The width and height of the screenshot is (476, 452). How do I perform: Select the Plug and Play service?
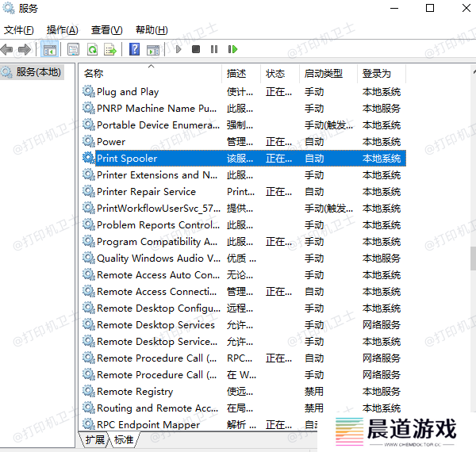click(x=244, y=92)
